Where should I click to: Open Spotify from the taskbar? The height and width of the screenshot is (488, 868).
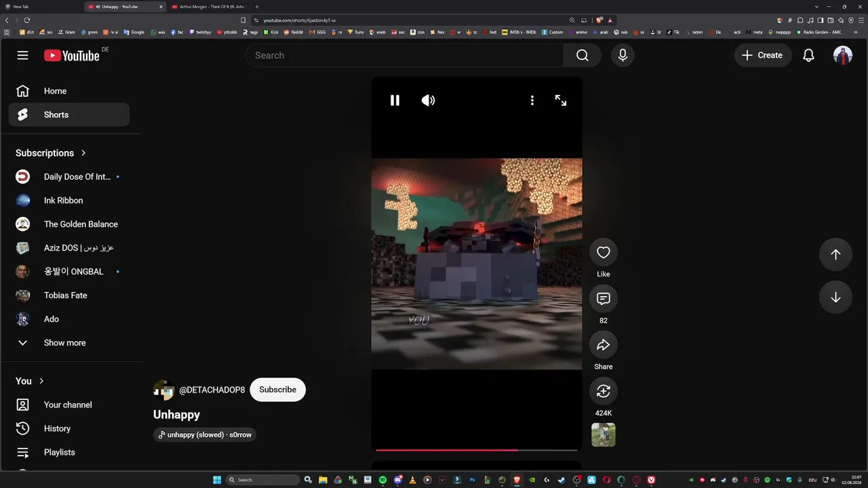382,480
